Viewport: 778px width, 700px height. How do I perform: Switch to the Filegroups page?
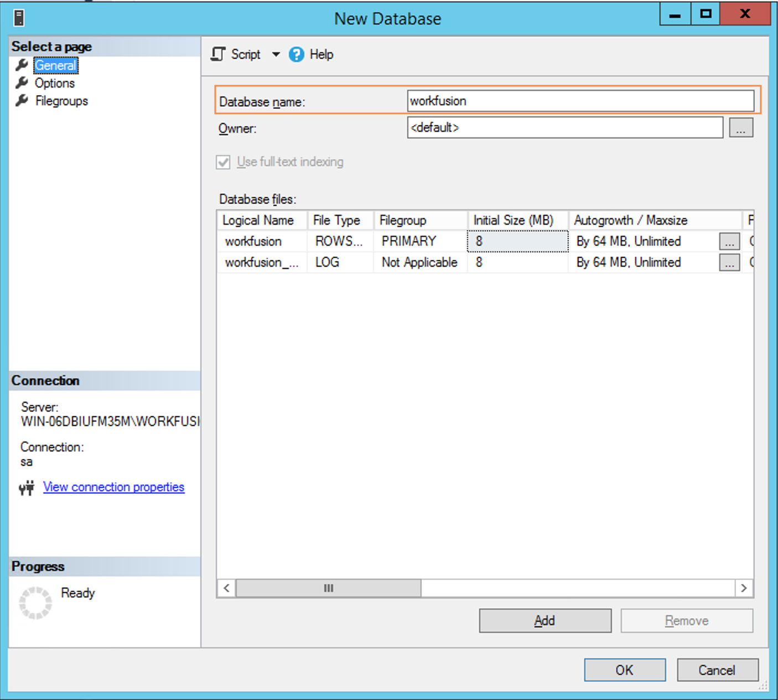(x=61, y=101)
